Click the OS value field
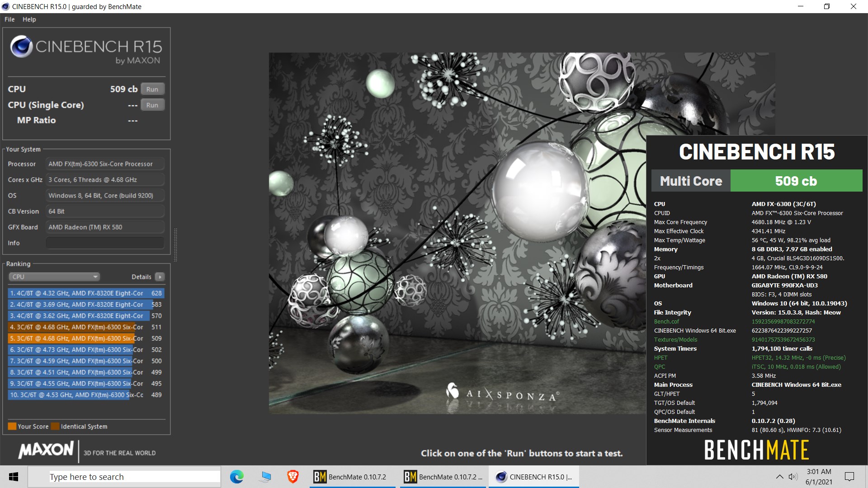Image resolution: width=868 pixels, height=488 pixels. 105,196
